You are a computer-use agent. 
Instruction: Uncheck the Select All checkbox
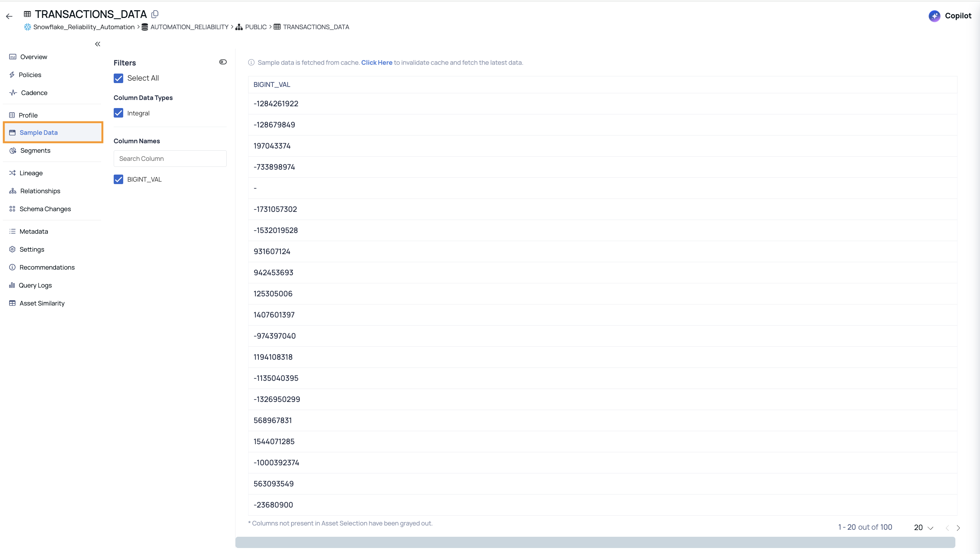118,78
